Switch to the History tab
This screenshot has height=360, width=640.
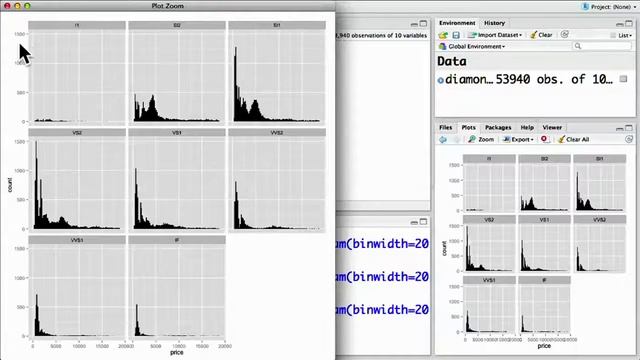pos(494,23)
